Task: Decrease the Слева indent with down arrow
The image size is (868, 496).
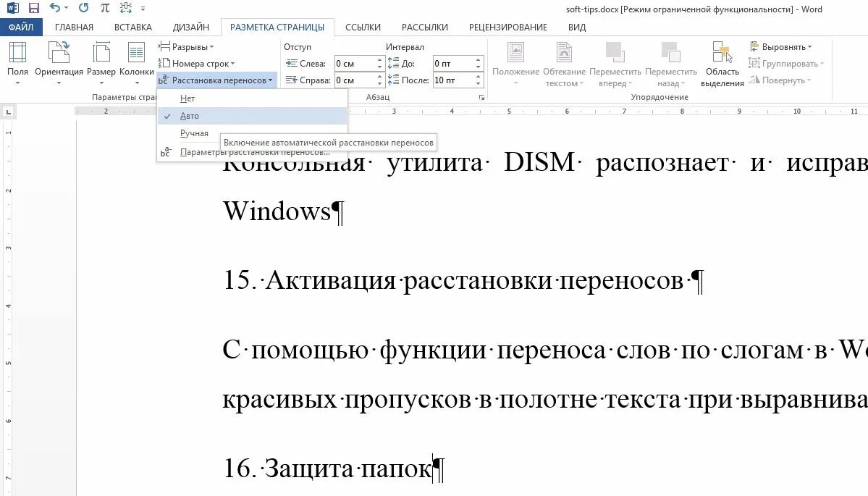Action: 380,67
